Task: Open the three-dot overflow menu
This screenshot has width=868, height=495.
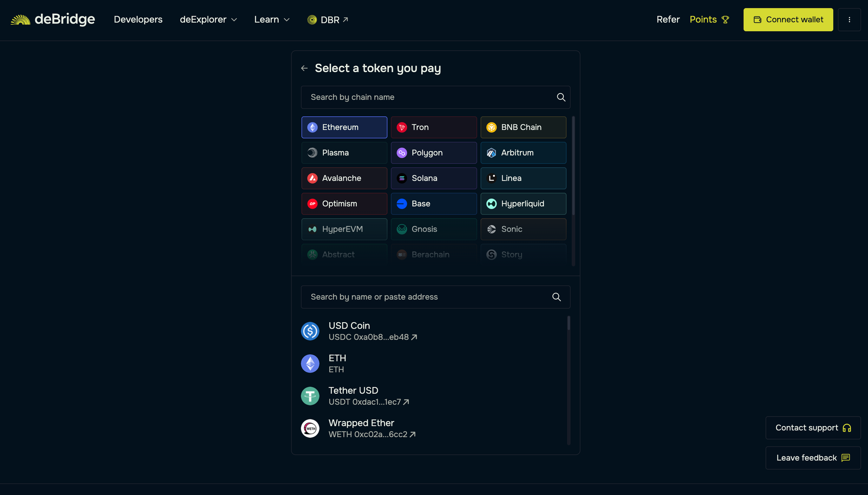Action: point(849,20)
